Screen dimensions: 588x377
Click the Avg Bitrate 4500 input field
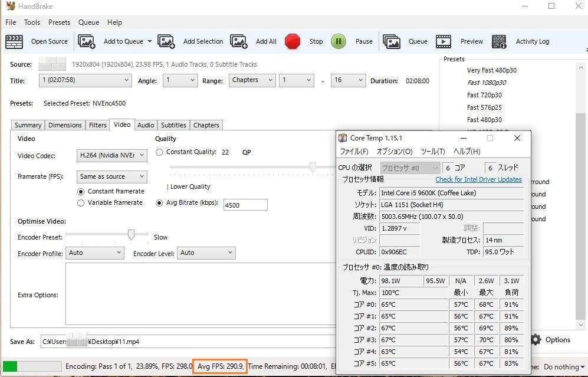(x=245, y=205)
